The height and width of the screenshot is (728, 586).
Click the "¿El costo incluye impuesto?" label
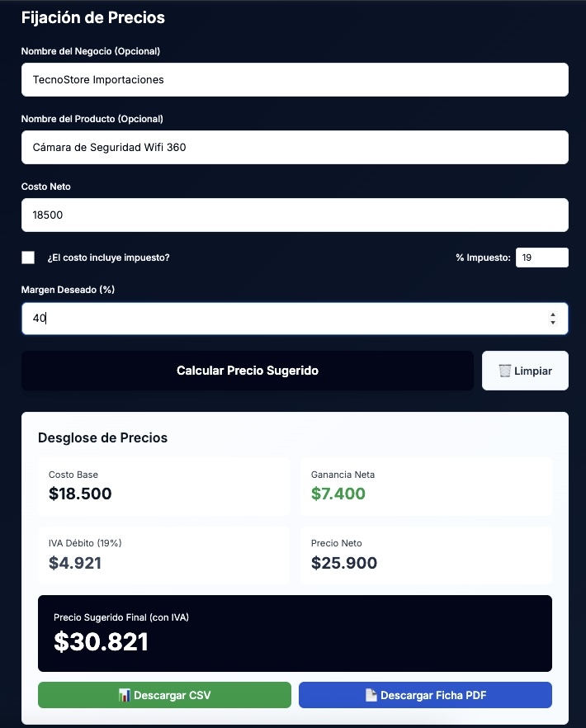click(x=109, y=258)
